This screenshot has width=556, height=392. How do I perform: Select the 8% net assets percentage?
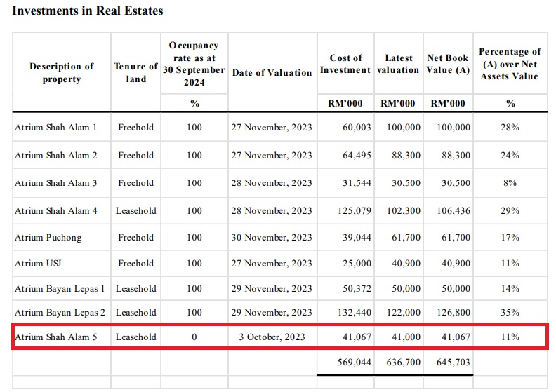(x=510, y=183)
